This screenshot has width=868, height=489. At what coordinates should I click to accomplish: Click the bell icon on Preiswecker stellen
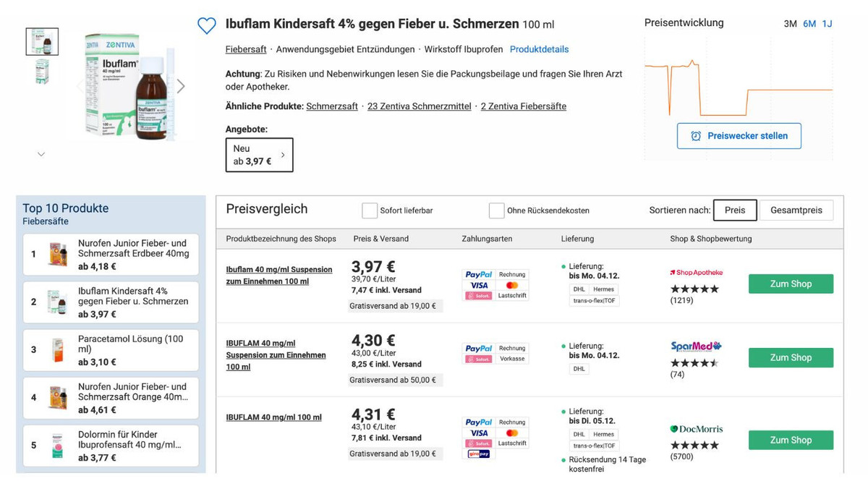coord(696,135)
